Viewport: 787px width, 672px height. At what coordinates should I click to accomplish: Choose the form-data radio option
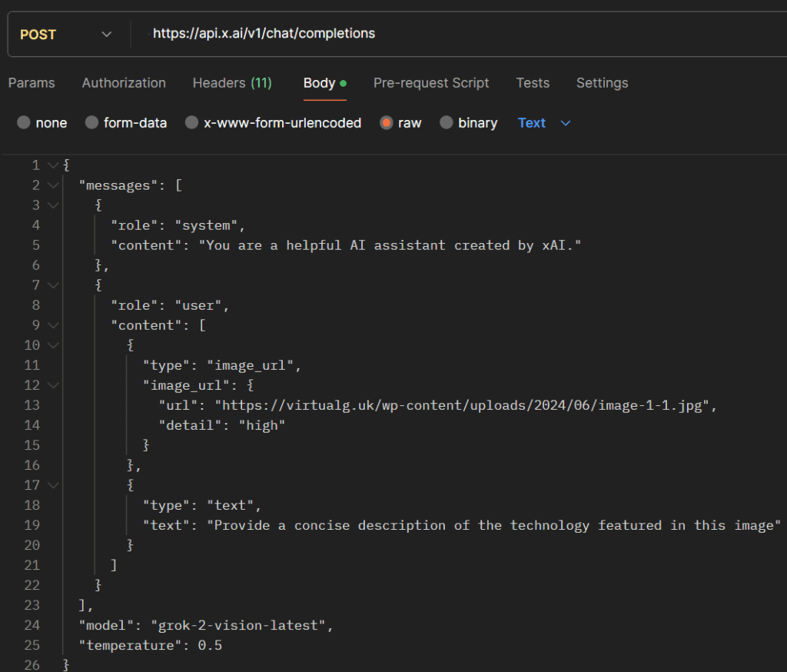tap(91, 123)
